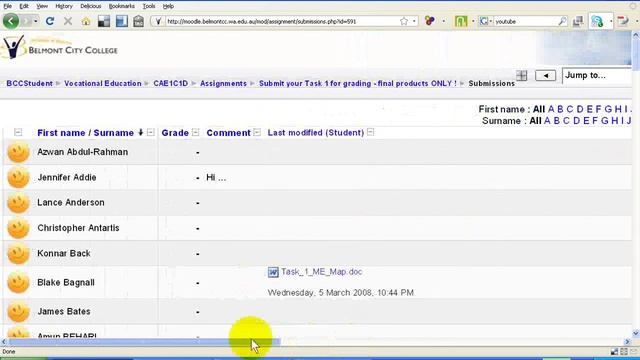Open the Edit menu

click(x=24, y=6)
